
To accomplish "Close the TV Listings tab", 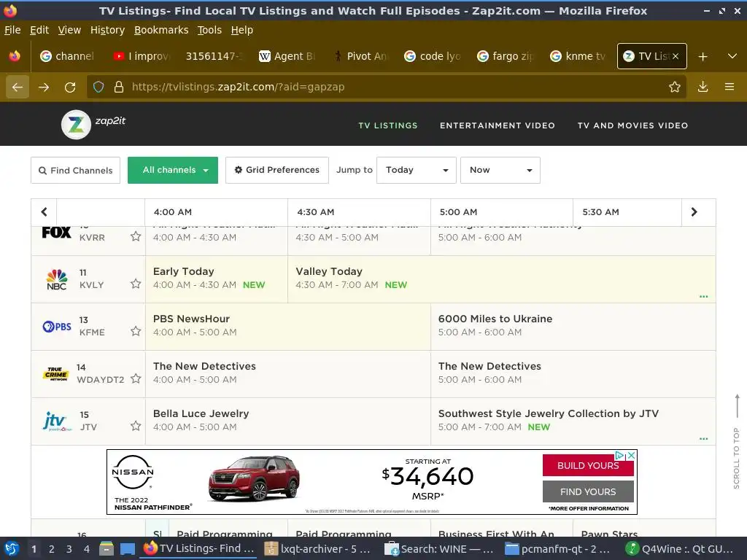I will (676, 56).
